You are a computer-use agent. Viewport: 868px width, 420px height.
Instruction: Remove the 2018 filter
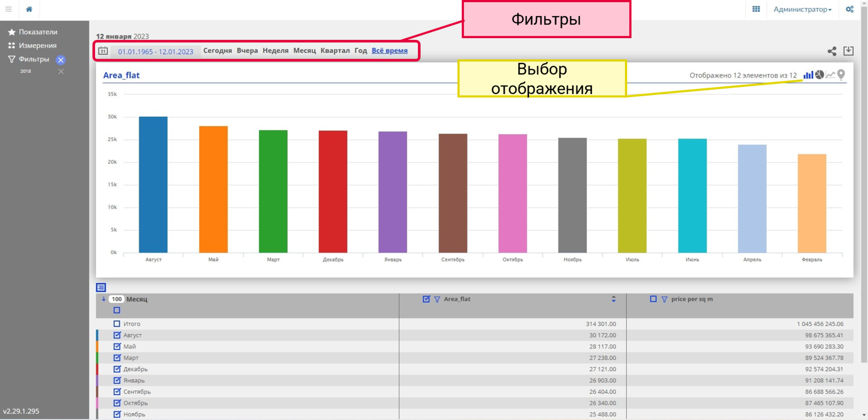[61, 71]
